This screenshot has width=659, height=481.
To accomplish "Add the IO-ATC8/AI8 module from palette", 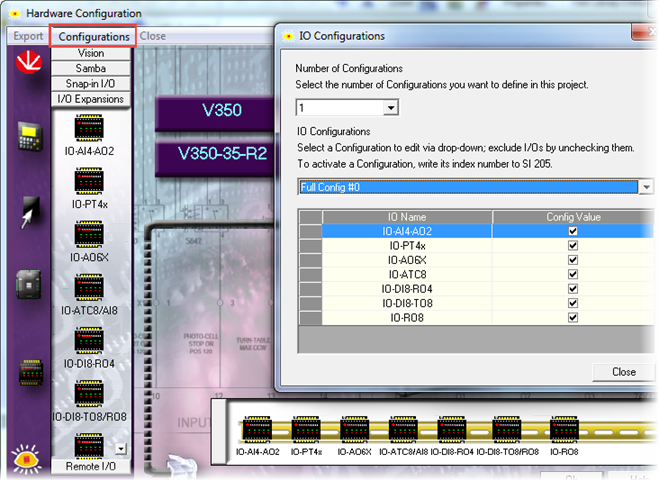I will pos(89,287).
